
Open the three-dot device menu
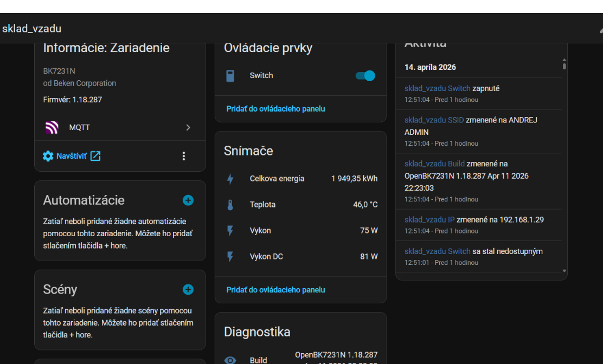(x=184, y=156)
